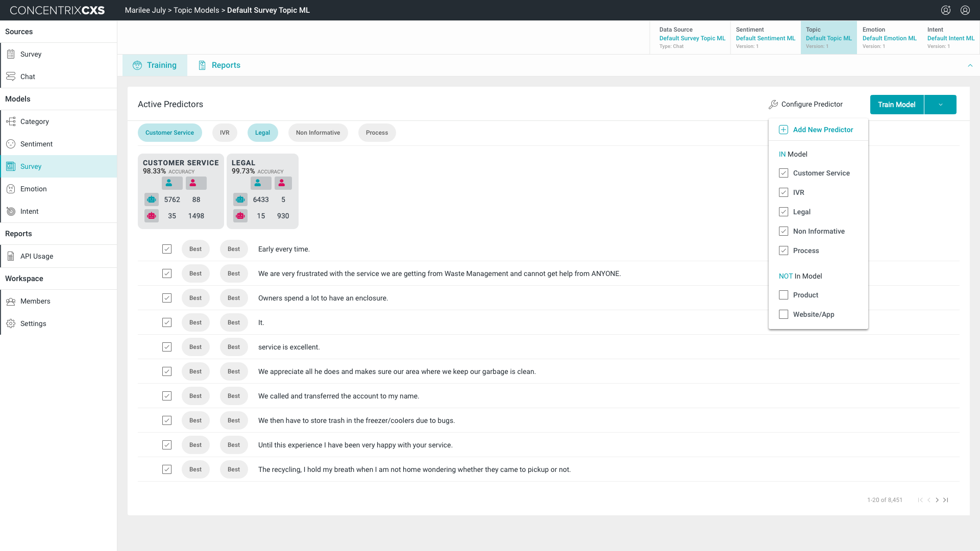Viewport: 980px width, 551px height.
Task: Open first Best label dropdown for 'It.' row
Action: [195, 322]
